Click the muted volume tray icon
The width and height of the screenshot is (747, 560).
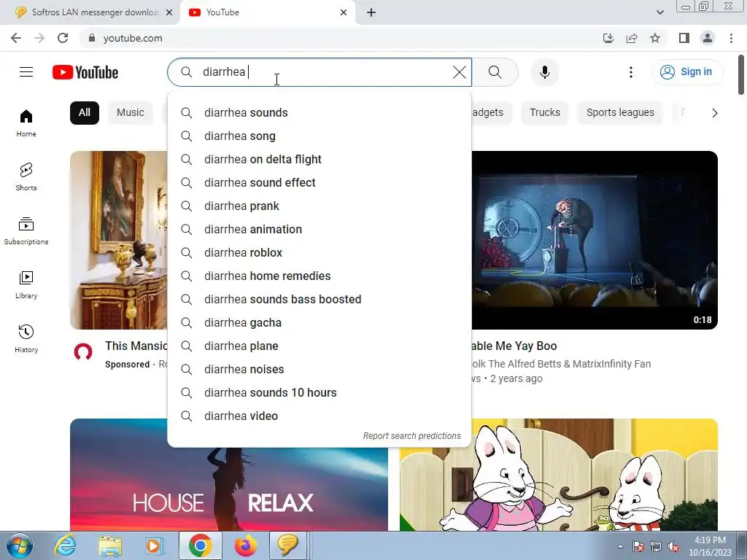point(673,547)
